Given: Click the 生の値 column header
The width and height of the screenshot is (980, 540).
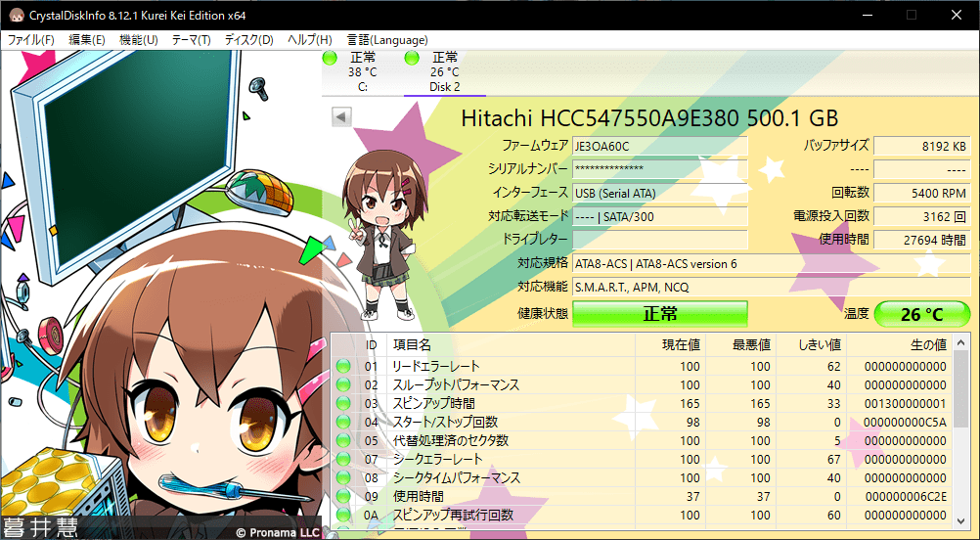Looking at the screenshot, I should 927,344.
